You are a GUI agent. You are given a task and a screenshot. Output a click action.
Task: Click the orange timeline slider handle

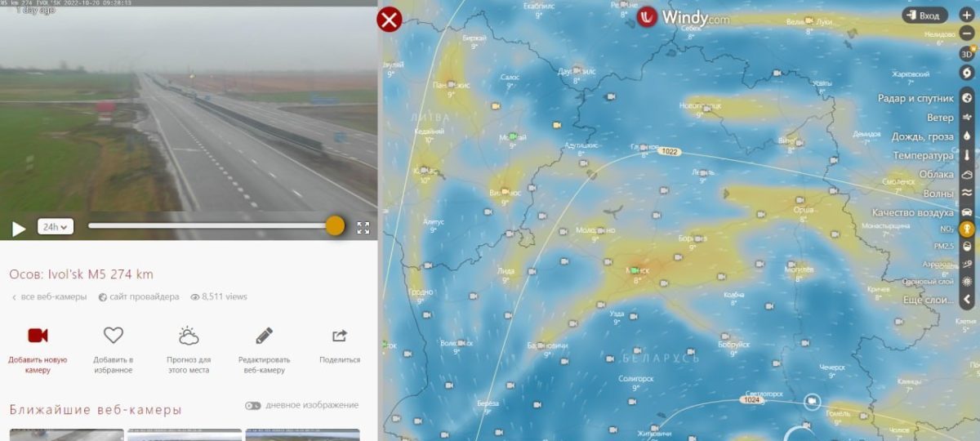pyautogui.click(x=335, y=225)
